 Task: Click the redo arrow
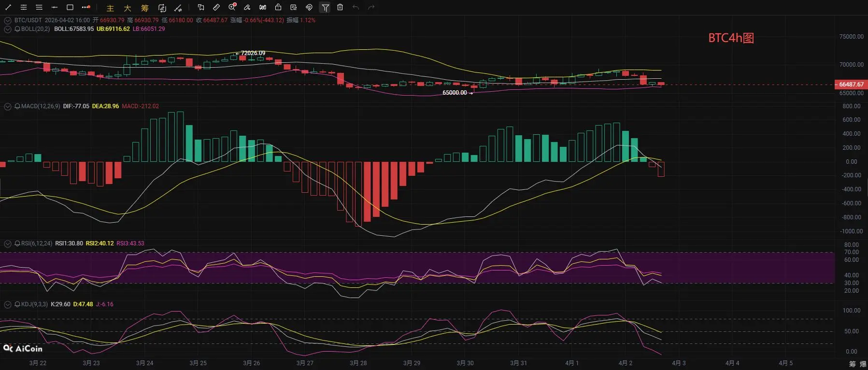coord(371,7)
